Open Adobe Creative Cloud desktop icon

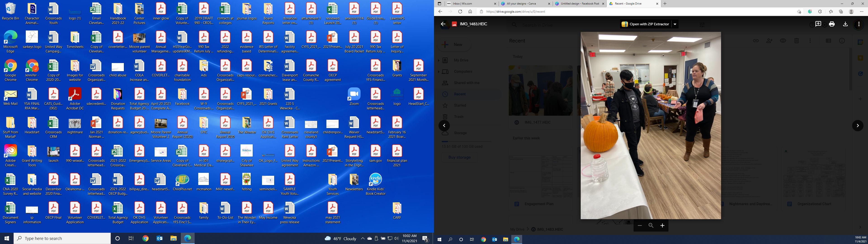click(10, 156)
